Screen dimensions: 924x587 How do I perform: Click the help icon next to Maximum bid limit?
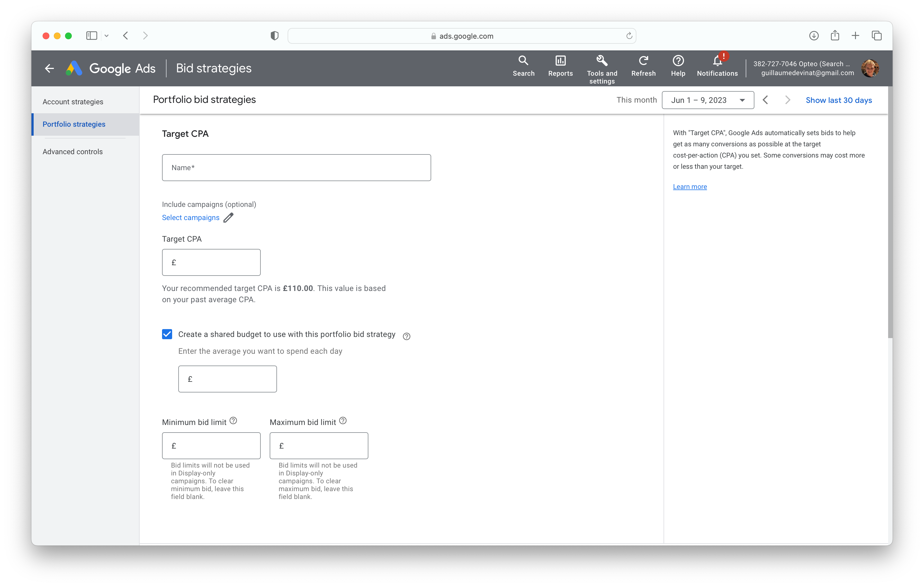tap(343, 420)
